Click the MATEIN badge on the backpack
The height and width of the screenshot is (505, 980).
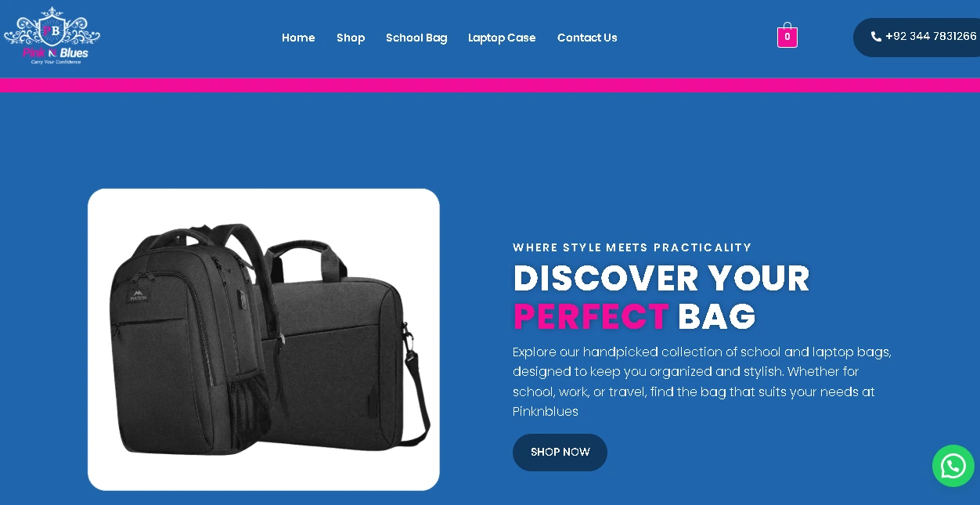point(138,297)
